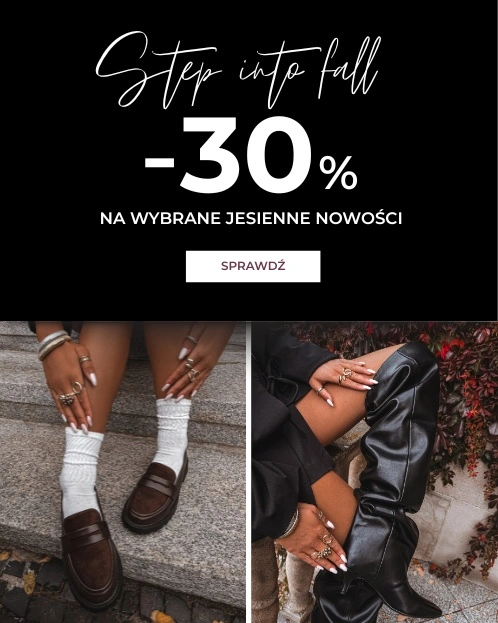This screenshot has height=623, width=498.
Task: Click the word 'NOWOŚCI' in the caption
Action: pos(359,218)
